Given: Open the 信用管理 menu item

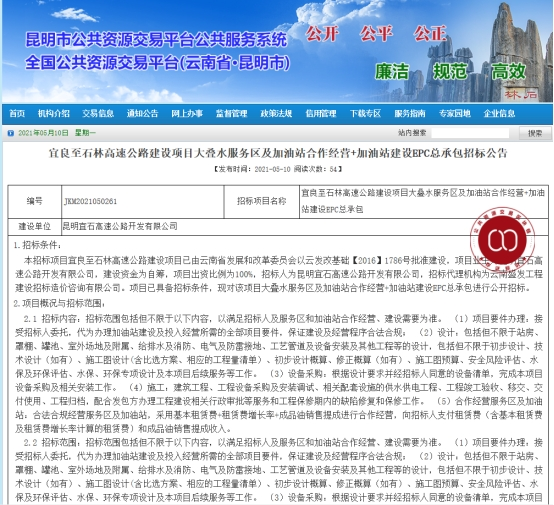Looking at the screenshot, I should coord(321,113).
